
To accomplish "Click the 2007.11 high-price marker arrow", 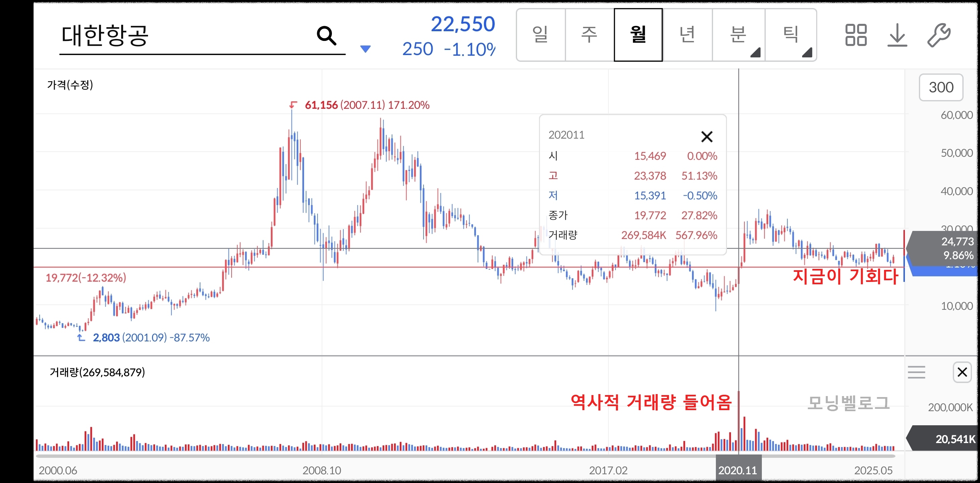I will [x=293, y=104].
